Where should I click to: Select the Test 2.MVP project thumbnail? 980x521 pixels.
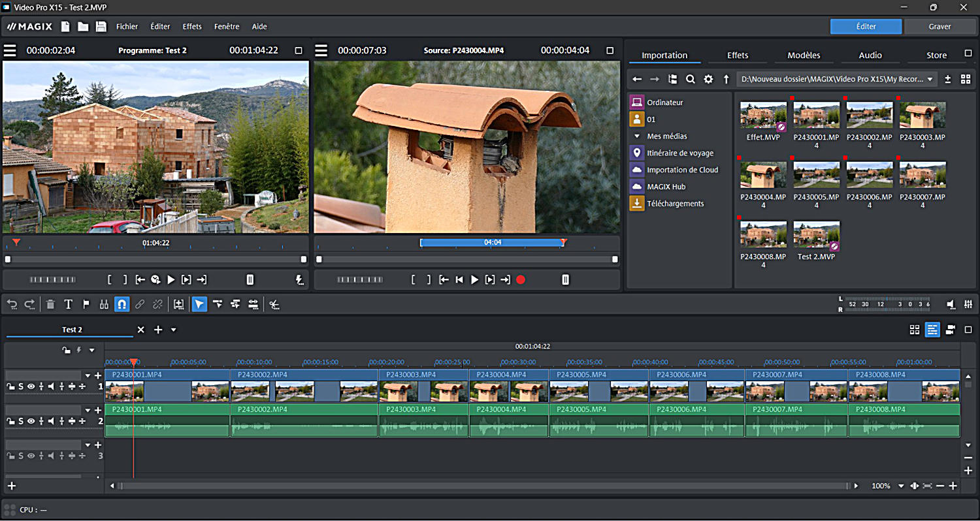(817, 234)
